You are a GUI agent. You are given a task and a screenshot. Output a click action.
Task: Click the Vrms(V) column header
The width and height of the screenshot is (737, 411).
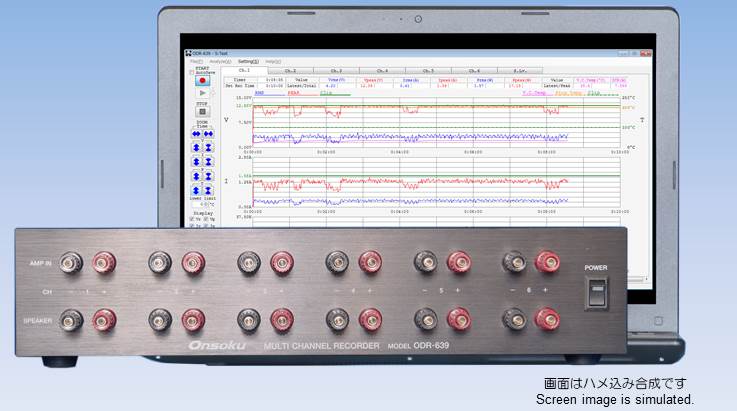[337, 79]
